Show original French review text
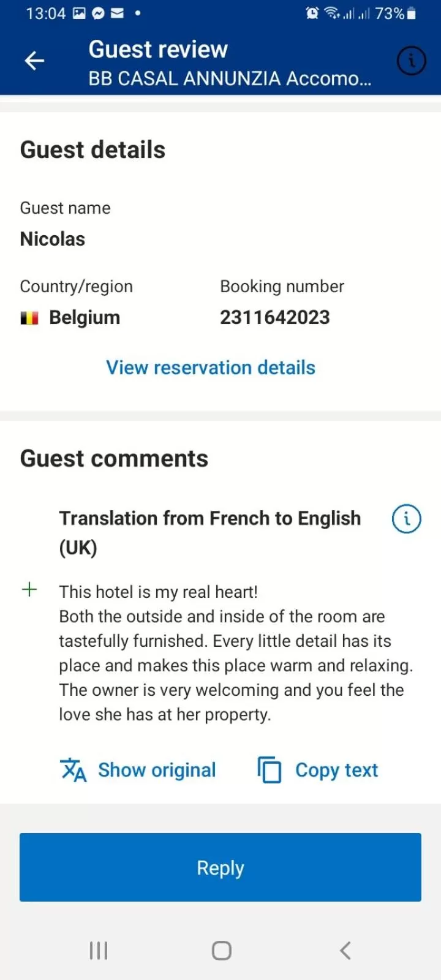 [157, 770]
